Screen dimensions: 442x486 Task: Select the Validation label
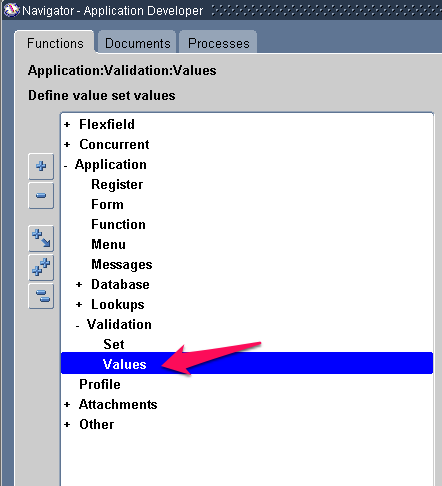[x=119, y=324]
